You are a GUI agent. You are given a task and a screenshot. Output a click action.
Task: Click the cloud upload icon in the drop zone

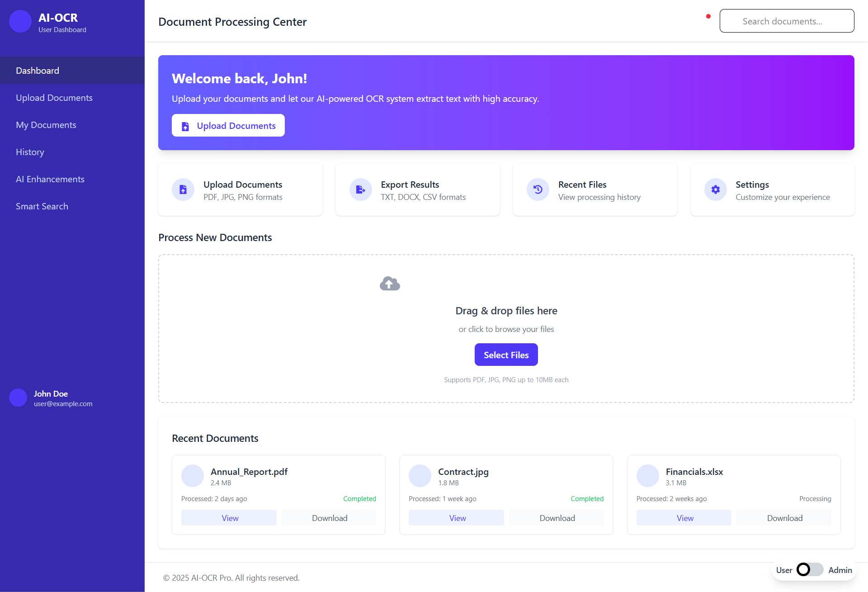[x=389, y=283]
